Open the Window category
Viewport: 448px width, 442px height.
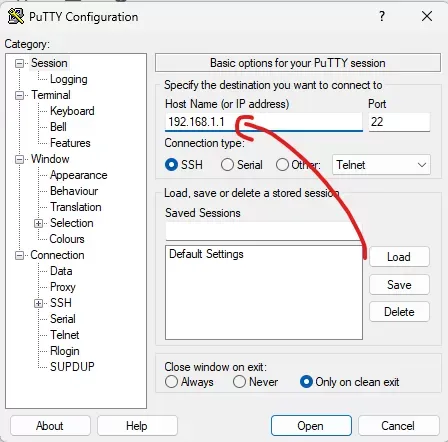50,159
